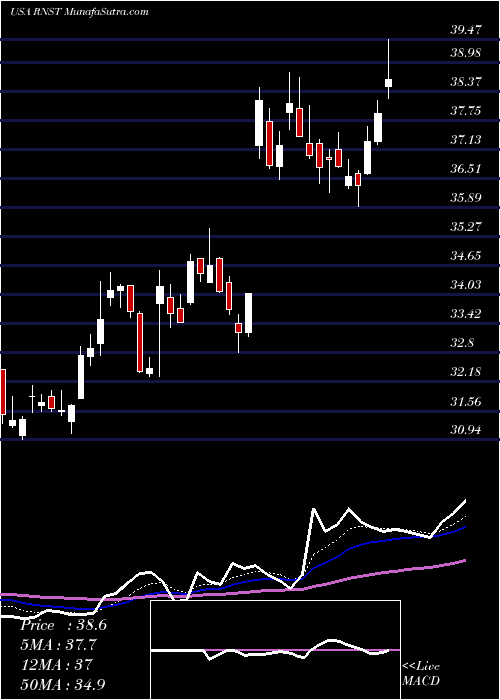
Task: Click the 32.18 price axis label
Action: click(466, 372)
